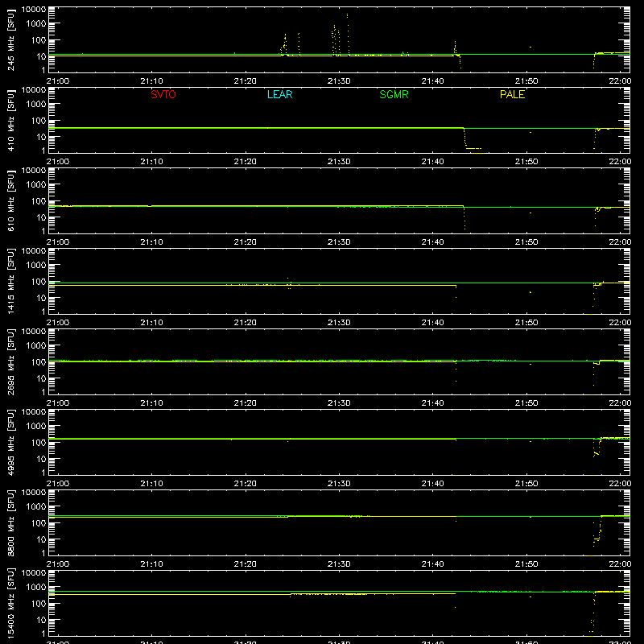This screenshot has height=644, width=644.
Task: Click the 1 tick value of the 2695 MHz panel
Action: point(43,392)
